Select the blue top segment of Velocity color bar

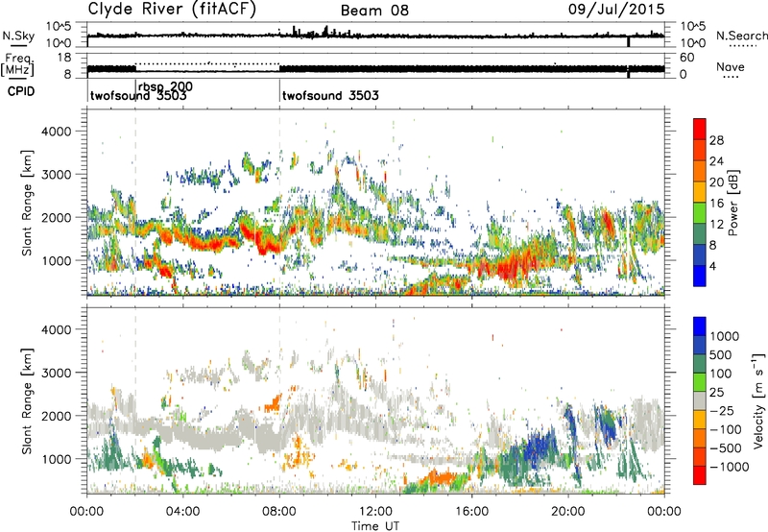pos(700,326)
